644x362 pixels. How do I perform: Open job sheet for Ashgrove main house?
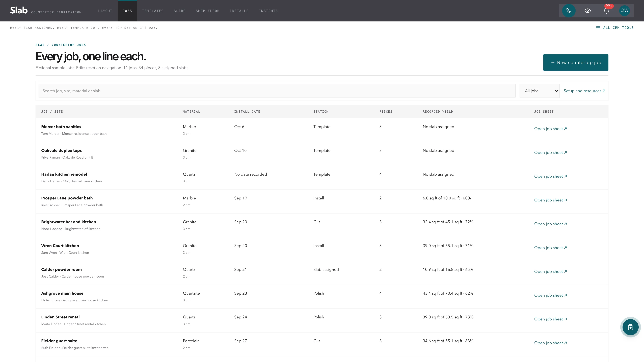pyautogui.click(x=550, y=295)
